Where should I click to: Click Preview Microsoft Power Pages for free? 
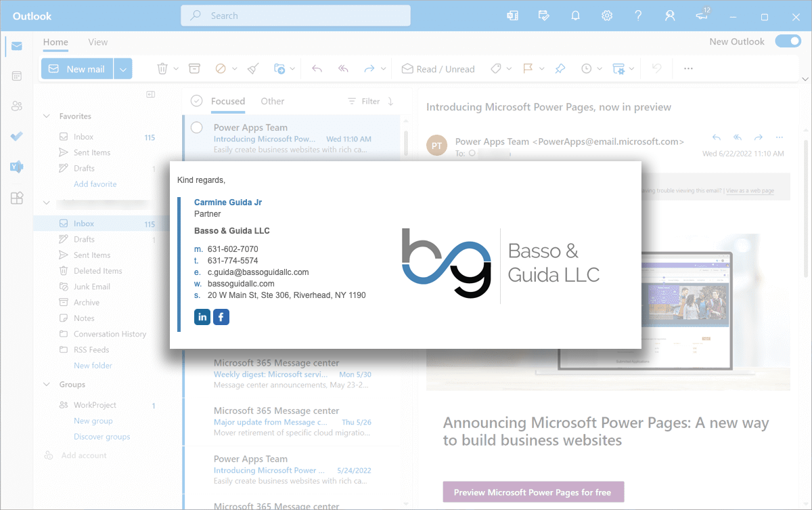pyautogui.click(x=533, y=492)
